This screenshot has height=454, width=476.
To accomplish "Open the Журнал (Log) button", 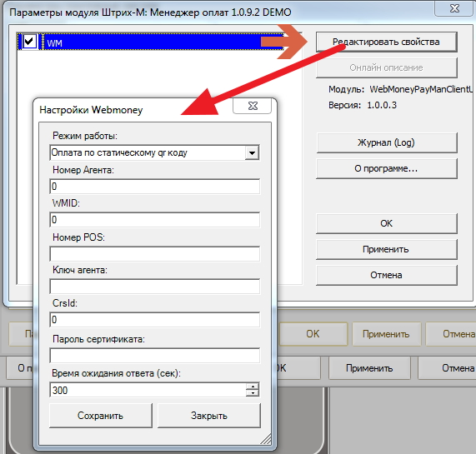I will [387, 142].
